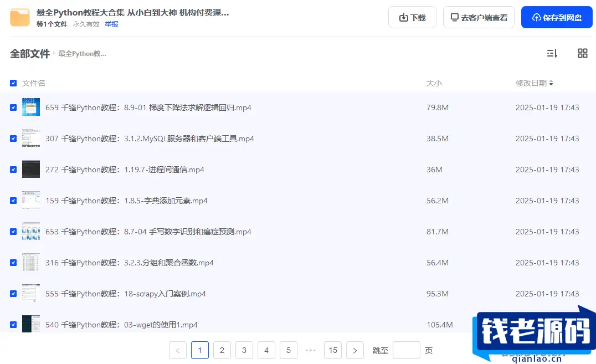596x364 pixels.
Task: Click the 大小 column header
Action: (434, 83)
